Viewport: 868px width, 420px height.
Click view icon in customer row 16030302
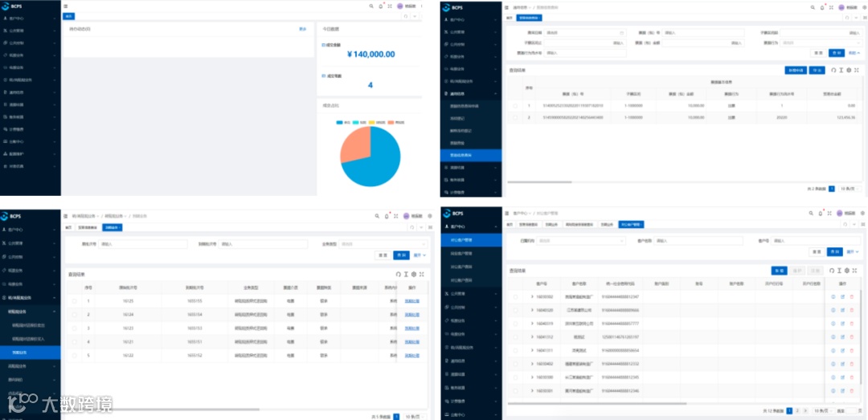point(833,296)
